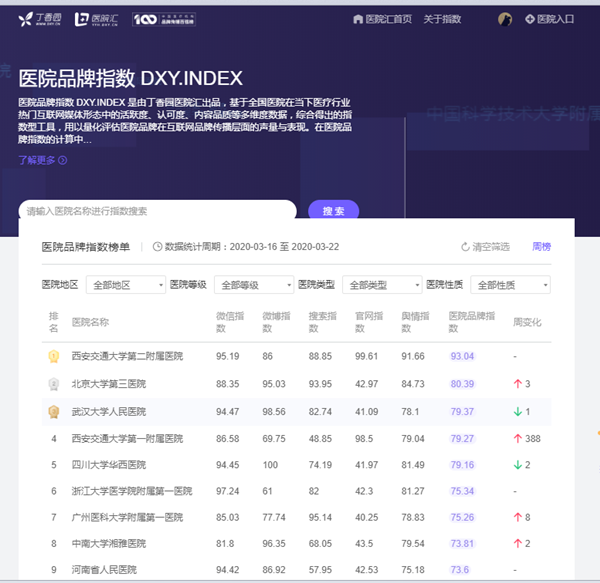Open 北京大学第三医院 hospital entry
600x583 pixels.
[109, 384]
